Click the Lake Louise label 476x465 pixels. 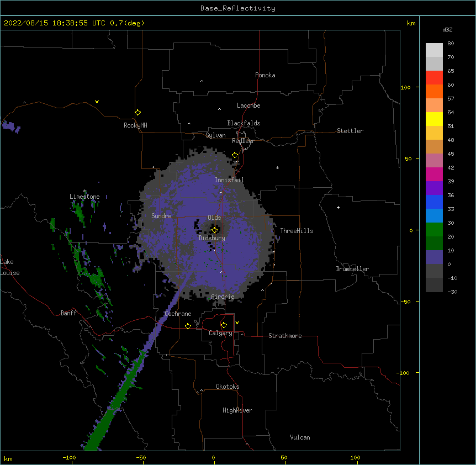tap(10, 267)
